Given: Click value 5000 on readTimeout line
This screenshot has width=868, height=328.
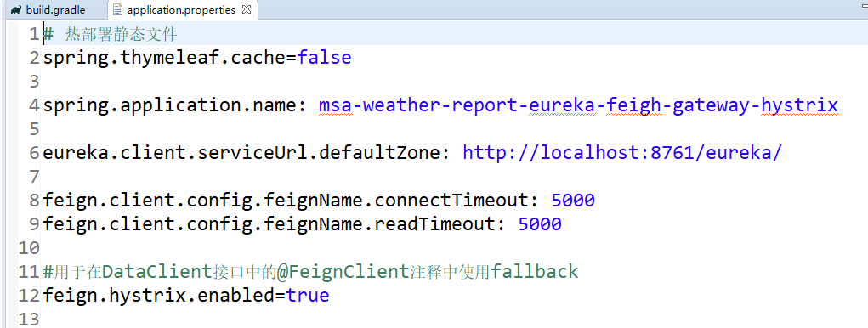Looking at the screenshot, I should [540, 224].
